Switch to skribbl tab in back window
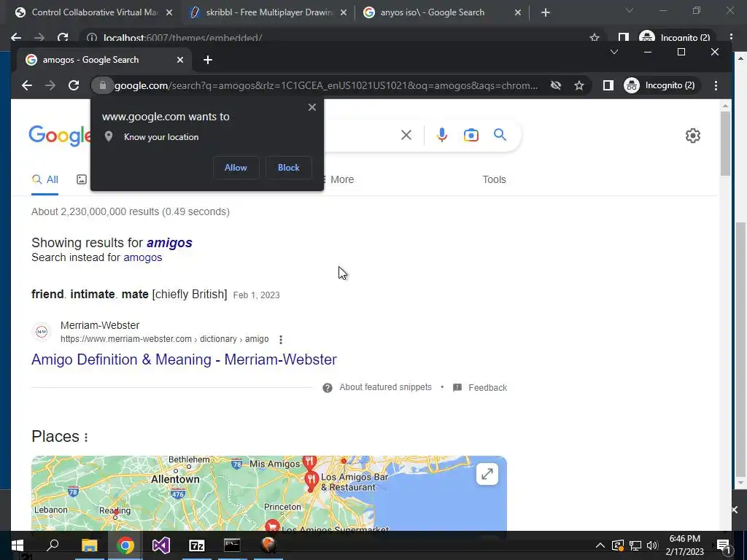The image size is (747, 560). (270, 12)
